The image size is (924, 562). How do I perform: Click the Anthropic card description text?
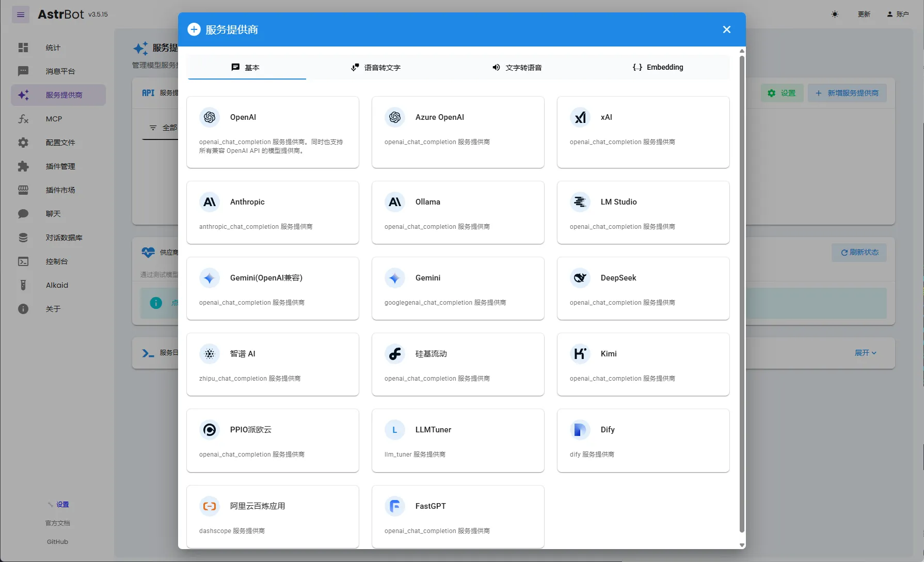tap(256, 227)
